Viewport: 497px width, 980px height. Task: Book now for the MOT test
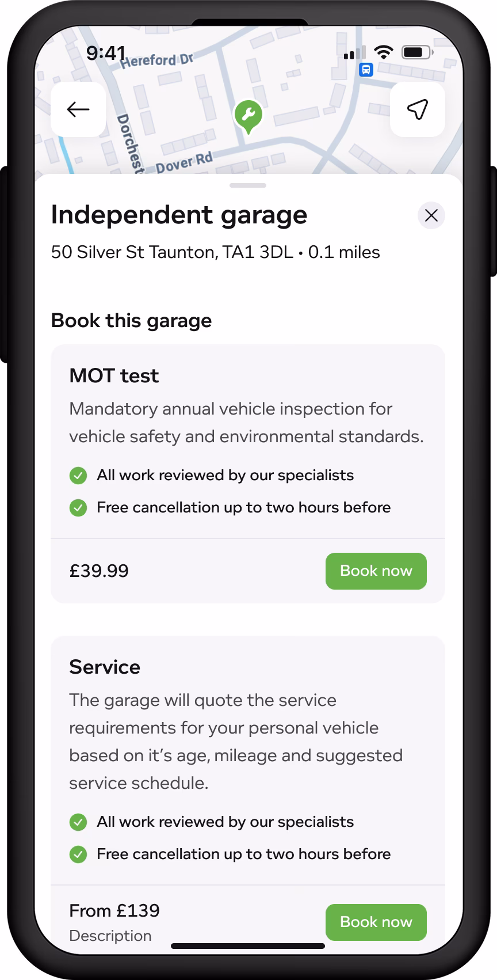coord(376,571)
